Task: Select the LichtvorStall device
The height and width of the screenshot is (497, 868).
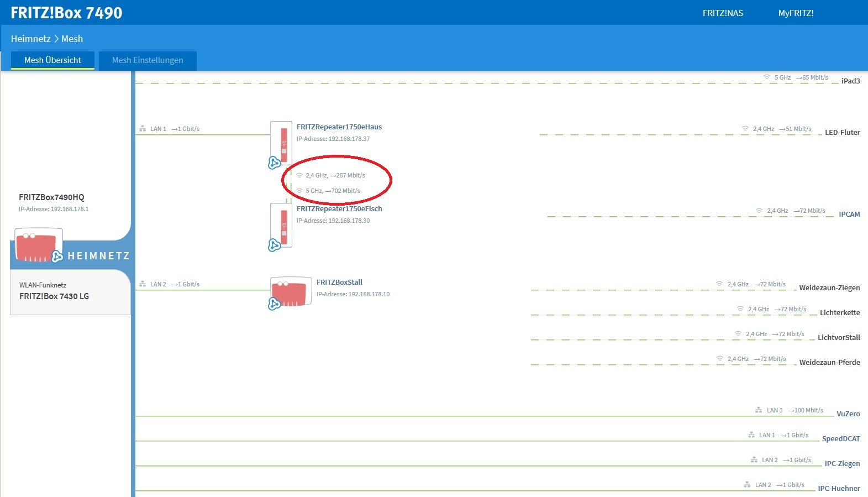Action: tap(839, 337)
